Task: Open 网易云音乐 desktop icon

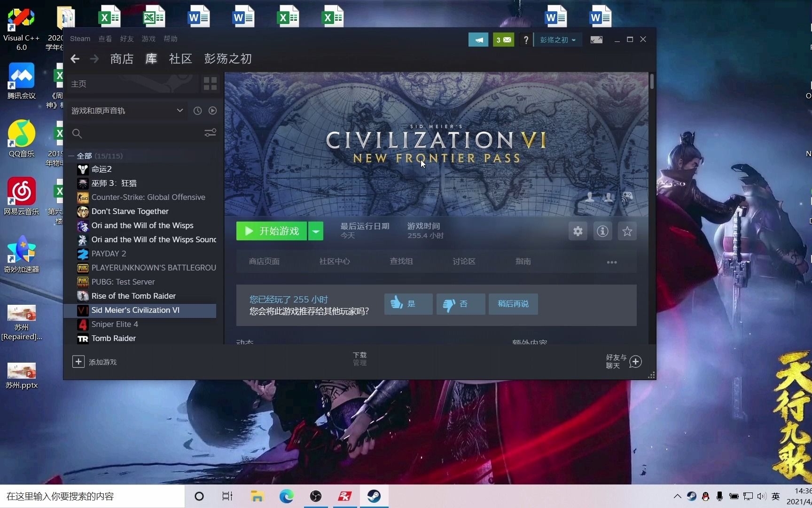Action: click(21, 197)
